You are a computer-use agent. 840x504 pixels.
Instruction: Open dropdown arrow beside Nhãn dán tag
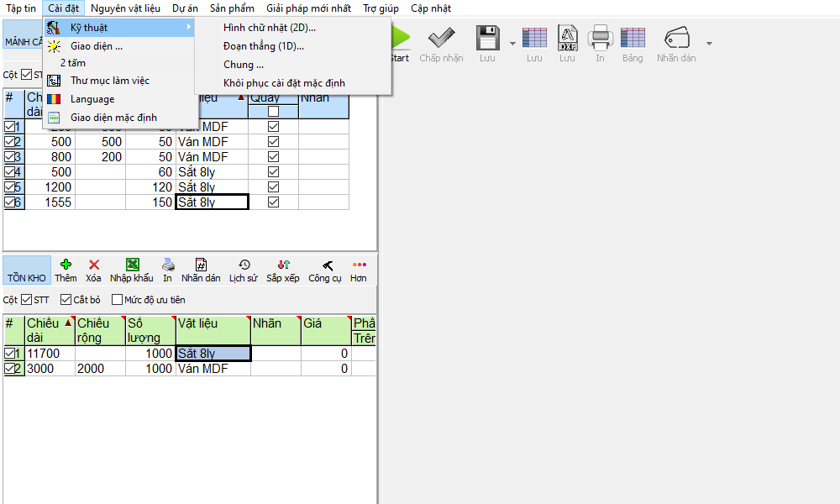point(709,43)
